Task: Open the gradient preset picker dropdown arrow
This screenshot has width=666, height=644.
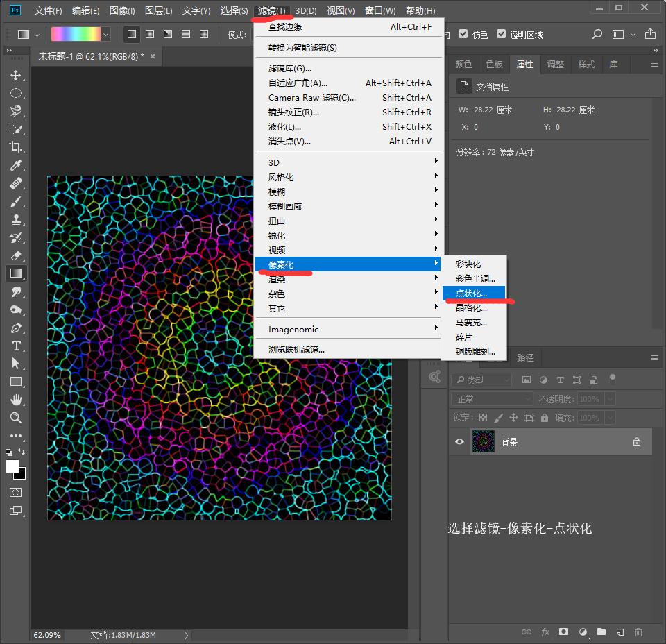Action: (x=106, y=34)
